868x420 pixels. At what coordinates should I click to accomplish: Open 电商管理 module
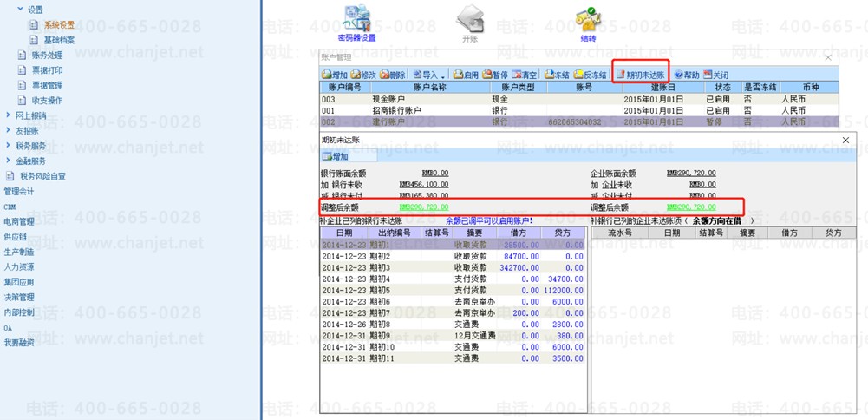(x=19, y=221)
